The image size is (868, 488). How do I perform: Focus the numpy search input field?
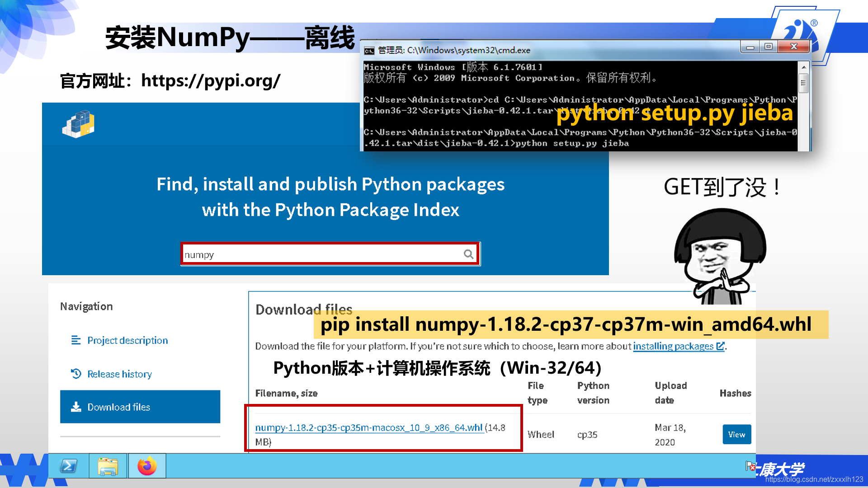[330, 254]
